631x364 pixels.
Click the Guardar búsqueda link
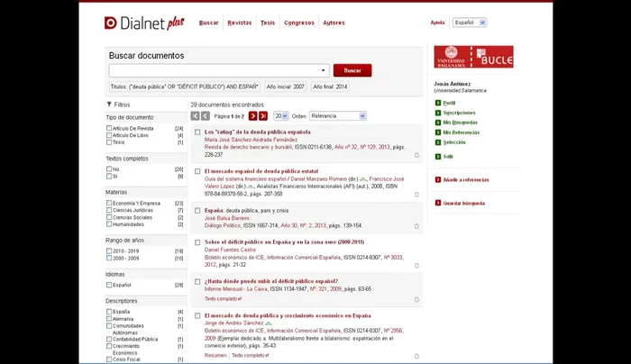point(463,204)
